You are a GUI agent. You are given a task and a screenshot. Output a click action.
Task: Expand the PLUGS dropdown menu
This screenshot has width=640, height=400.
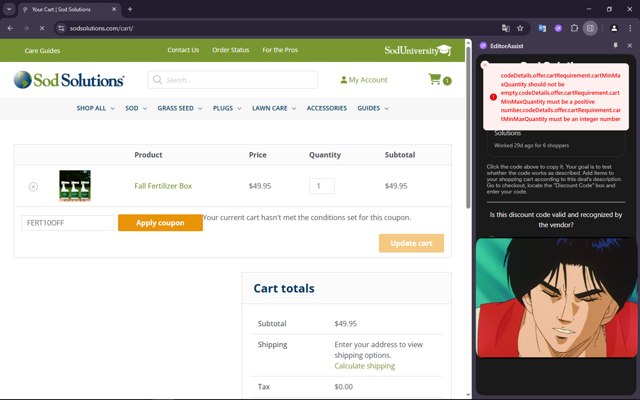point(227,108)
